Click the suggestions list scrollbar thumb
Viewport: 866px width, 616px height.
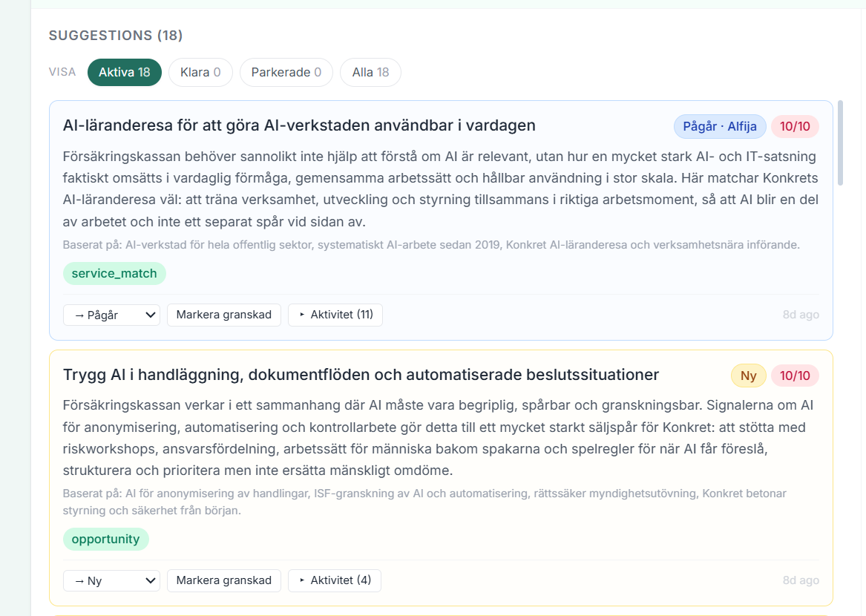pos(840,143)
